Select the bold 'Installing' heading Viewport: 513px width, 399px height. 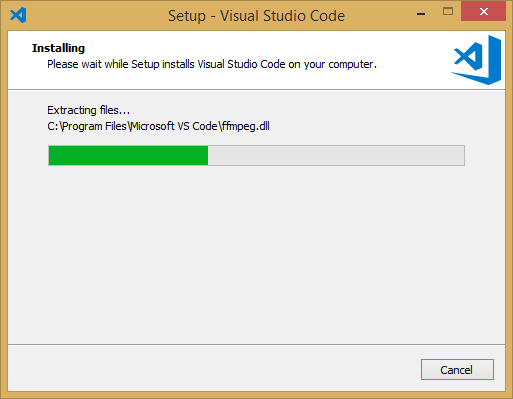(58, 48)
